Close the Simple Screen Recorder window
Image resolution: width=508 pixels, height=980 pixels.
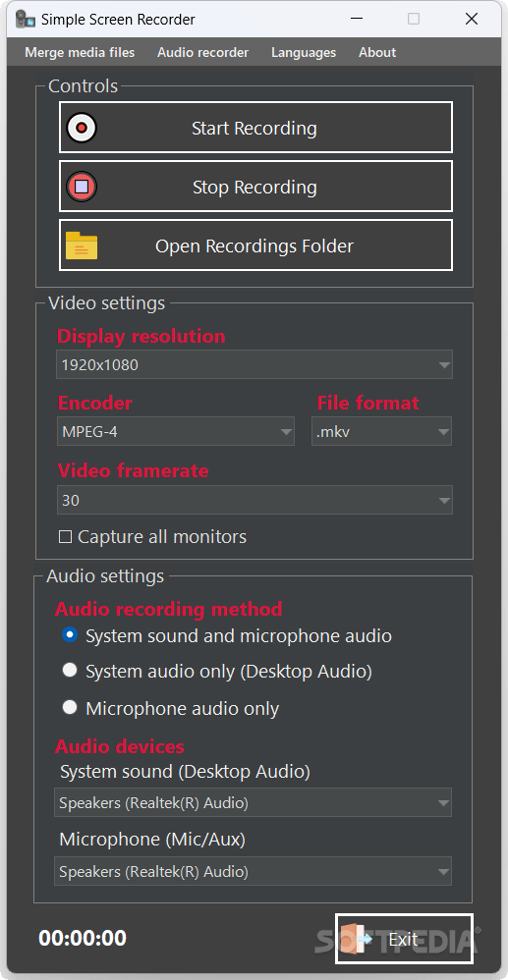click(x=471, y=20)
